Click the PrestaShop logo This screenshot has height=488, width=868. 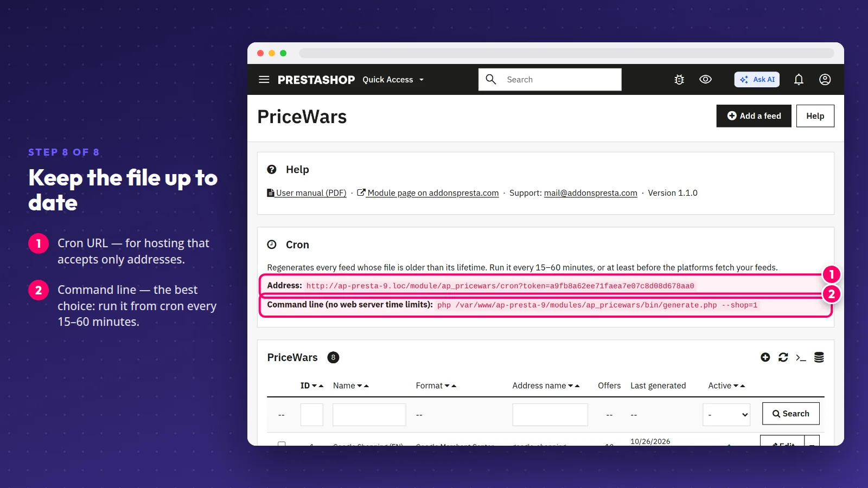(x=316, y=80)
